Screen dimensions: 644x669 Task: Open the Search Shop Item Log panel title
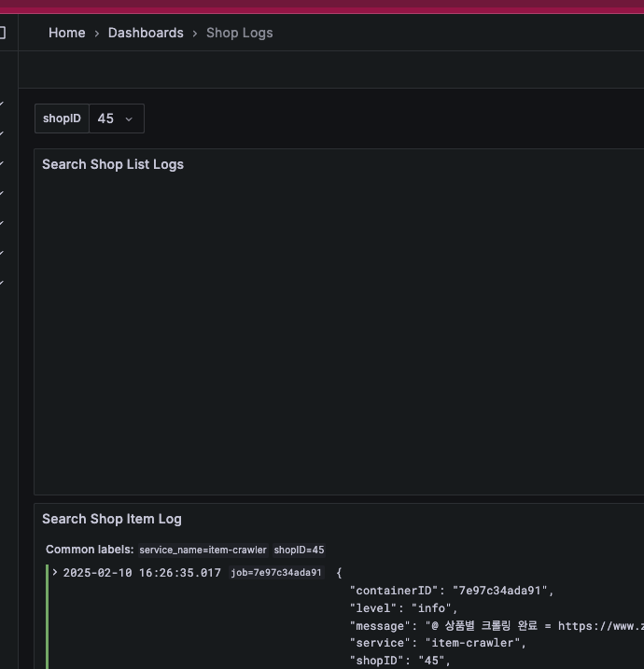click(x=112, y=519)
